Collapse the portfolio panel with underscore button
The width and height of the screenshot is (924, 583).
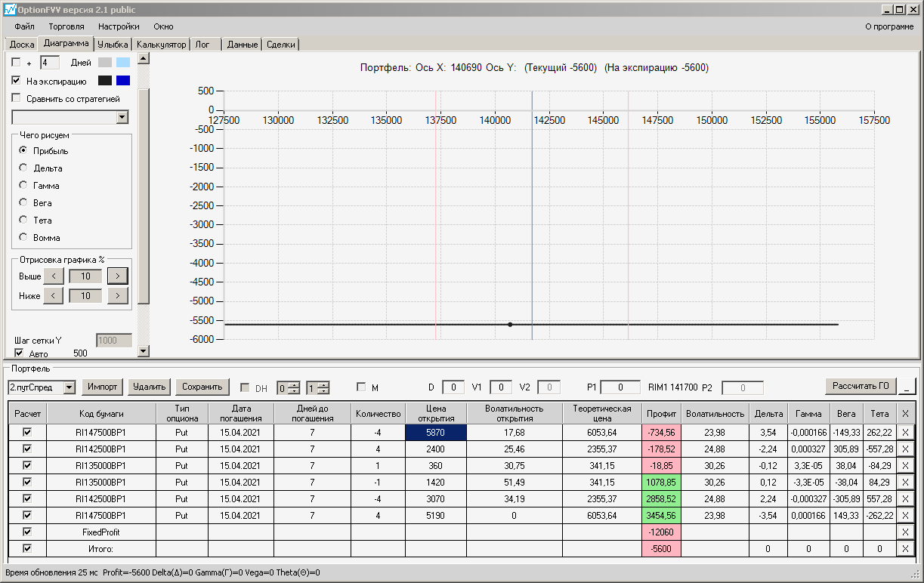907,387
